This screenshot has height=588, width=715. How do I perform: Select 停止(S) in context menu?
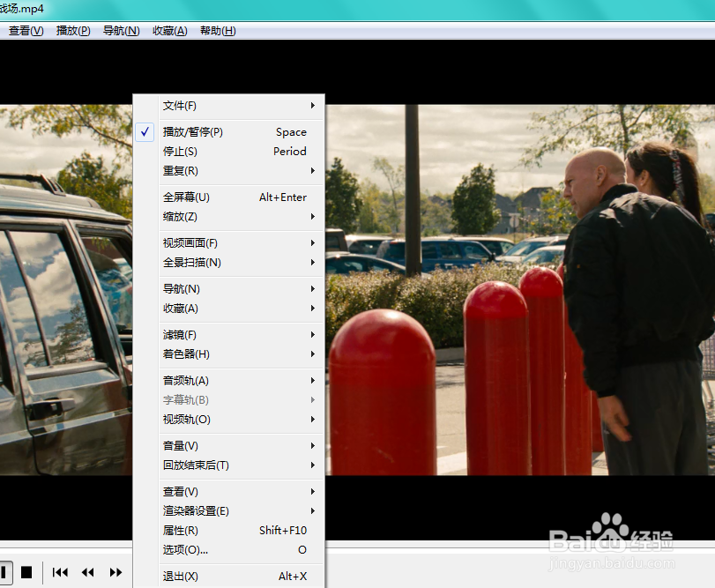click(229, 152)
